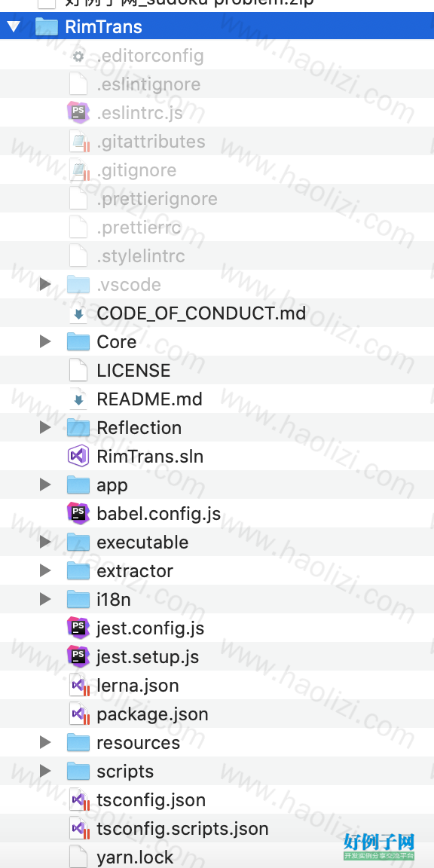Expand the i18n folder arrow
This screenshot has height=868, width=434.
click(45, 600)
